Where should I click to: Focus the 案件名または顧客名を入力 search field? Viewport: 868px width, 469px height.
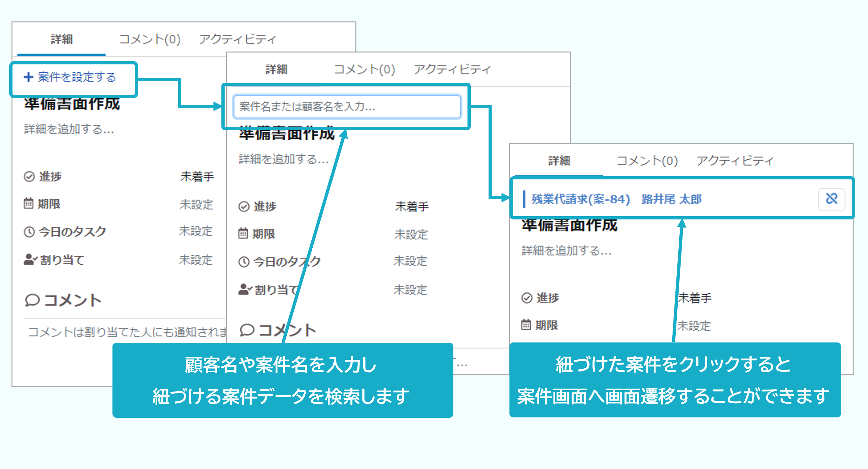tap(346, 107)
